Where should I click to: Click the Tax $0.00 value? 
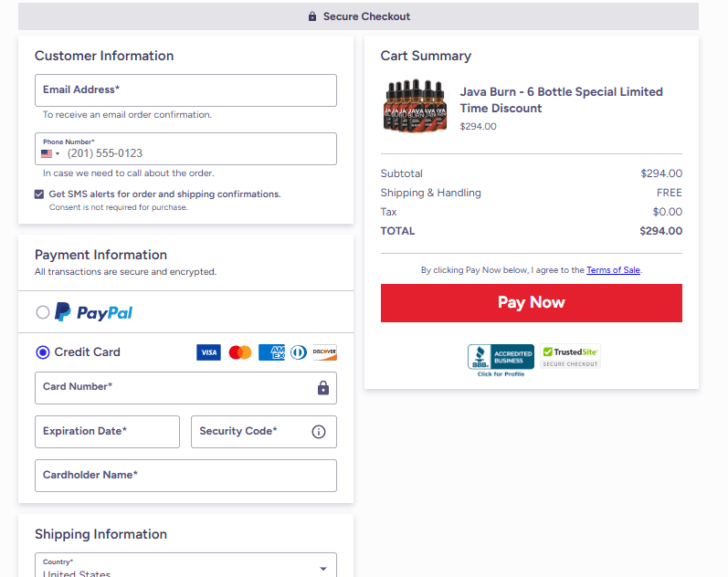tap(667, 212)
